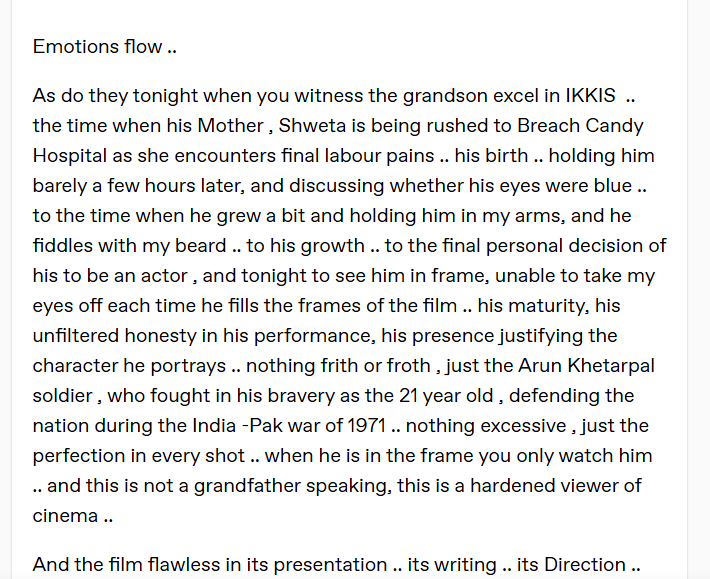Click the 'Emotions flow ..' line

(x=97, y=47)
